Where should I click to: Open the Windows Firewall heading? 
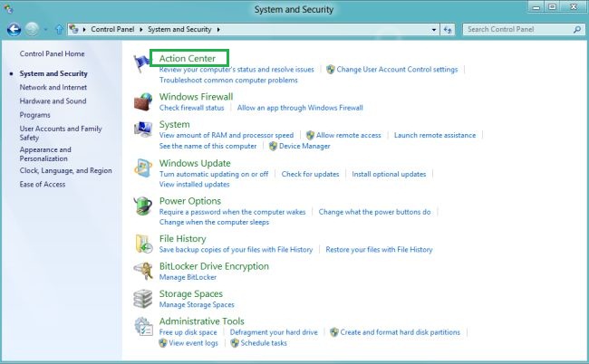point(196,97)
